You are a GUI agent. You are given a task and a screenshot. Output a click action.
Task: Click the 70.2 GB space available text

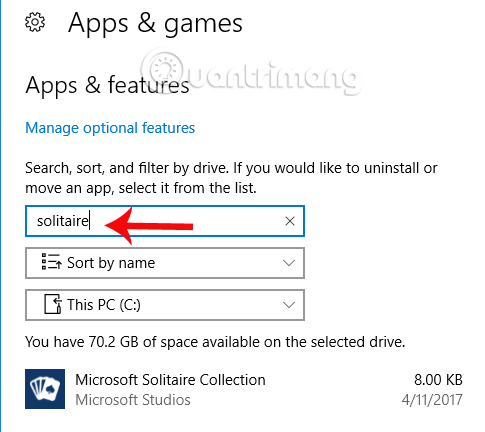coord(215,342)
